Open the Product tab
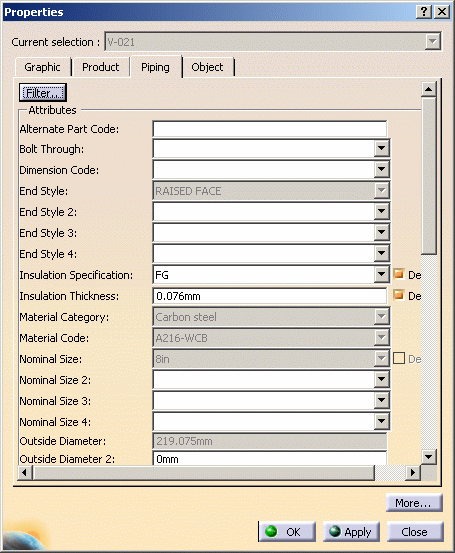The width and height of the screenshot is (455, 553). tap(101, 67)
